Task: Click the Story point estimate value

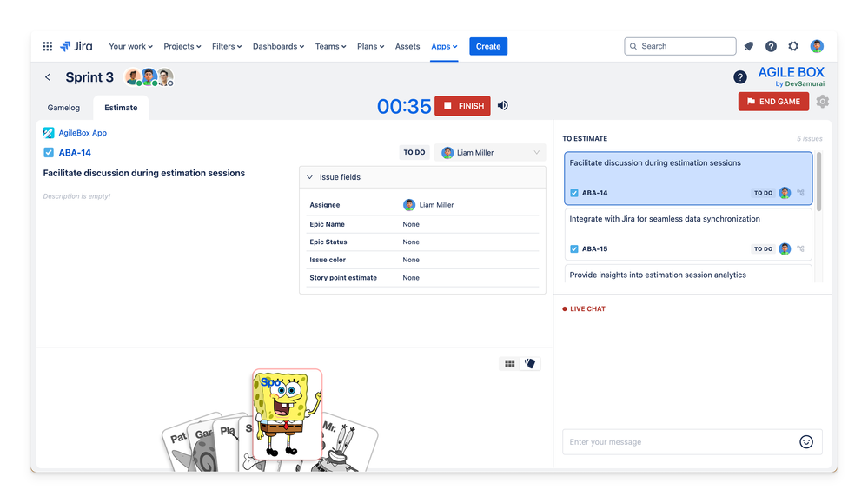Action: coord(411,278)
